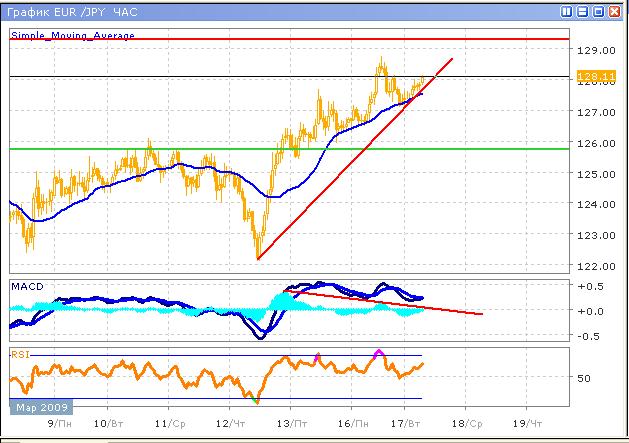Image resolution: width=629 pixels, height=443 pixels.
Task: Click the RSI indicator label
Action: coord(20,354)
